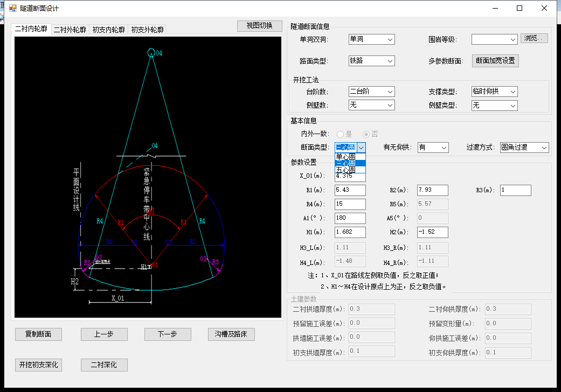Choose 五心圆 from the list
The height and width of the screenshot is (392, 561).
pos(350,170)
